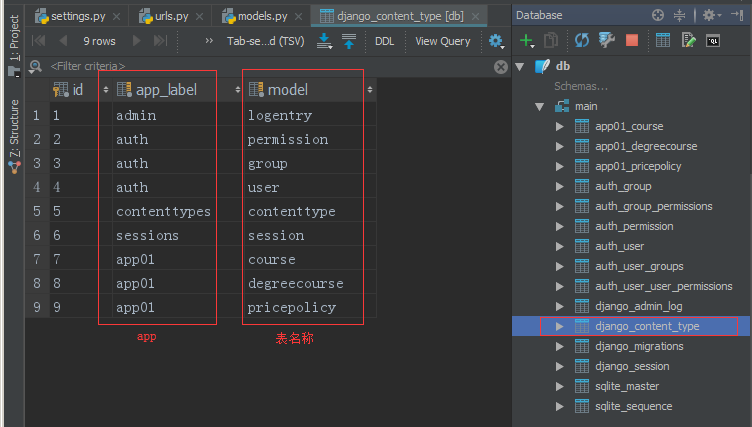Expand the app01_course table

click(x=559, y=127)
